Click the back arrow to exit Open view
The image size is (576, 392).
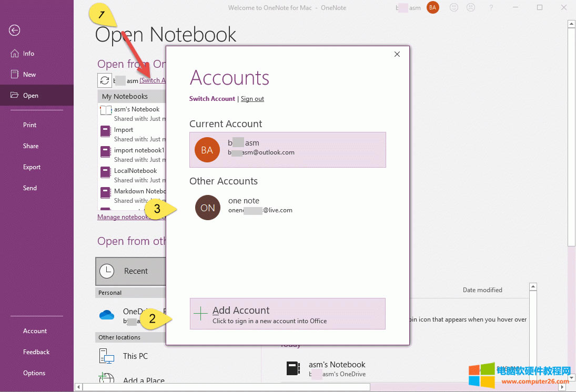click(14, 30)
